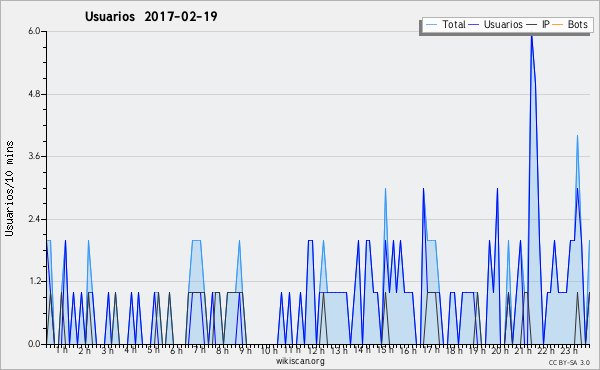Click the Total peak of 4 near 23 h
This screenshot has height=370, width=600.
(x=577, y=136)
